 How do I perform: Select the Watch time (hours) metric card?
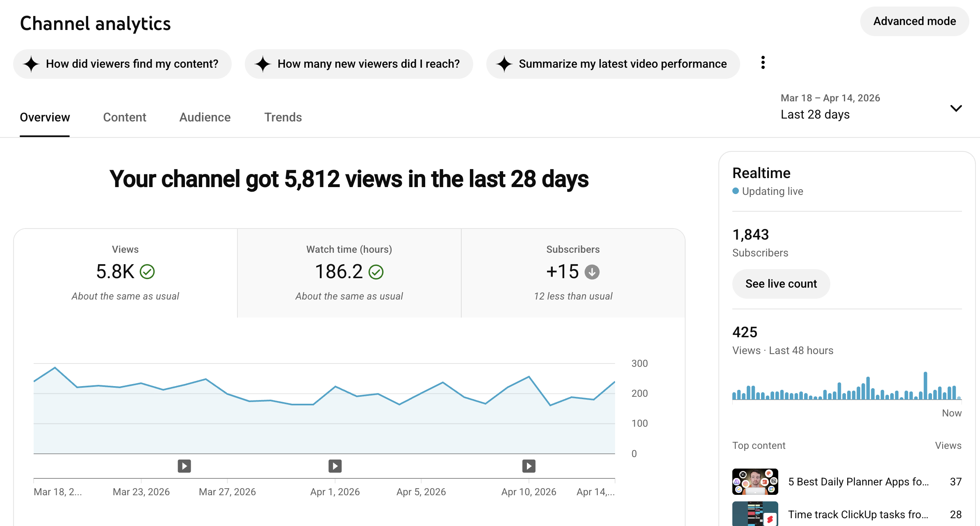(349, 272)
